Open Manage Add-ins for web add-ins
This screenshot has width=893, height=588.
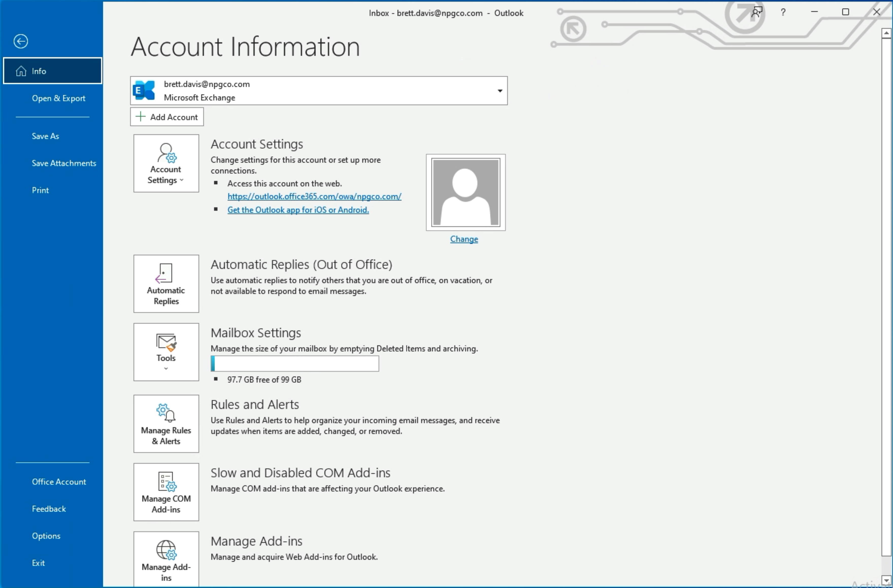click(x=166, y=560)
